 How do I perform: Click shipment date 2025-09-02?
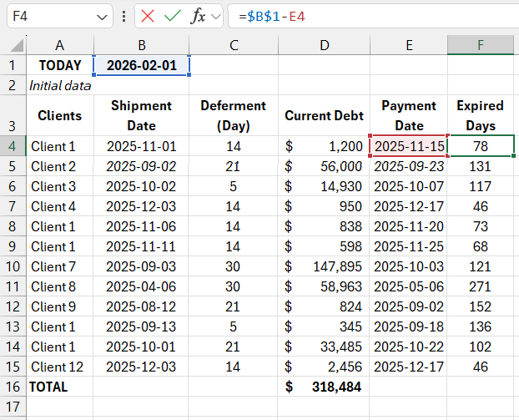[x=141, y=166]
